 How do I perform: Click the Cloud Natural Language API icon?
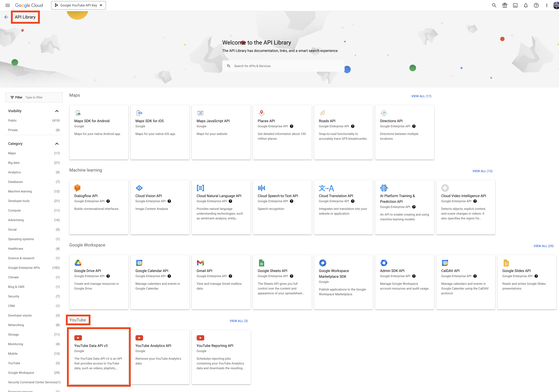coord(200,188)
